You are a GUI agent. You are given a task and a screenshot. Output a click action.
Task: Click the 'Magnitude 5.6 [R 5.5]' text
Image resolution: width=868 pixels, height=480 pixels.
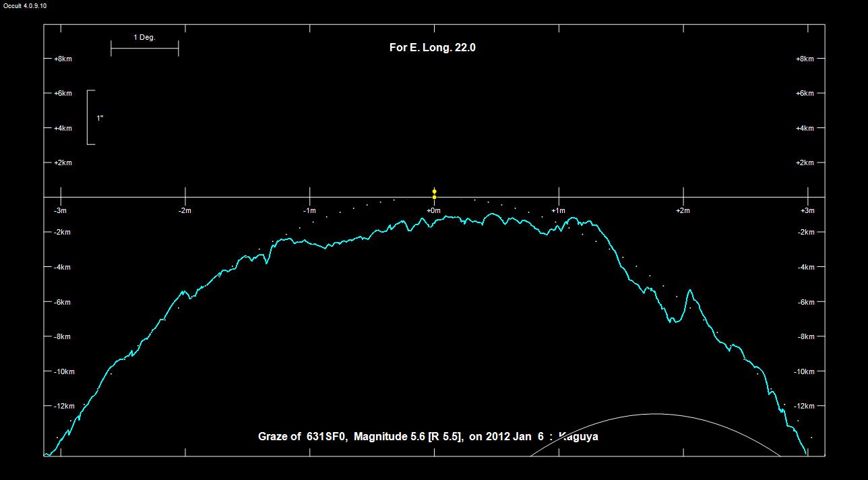408,436
